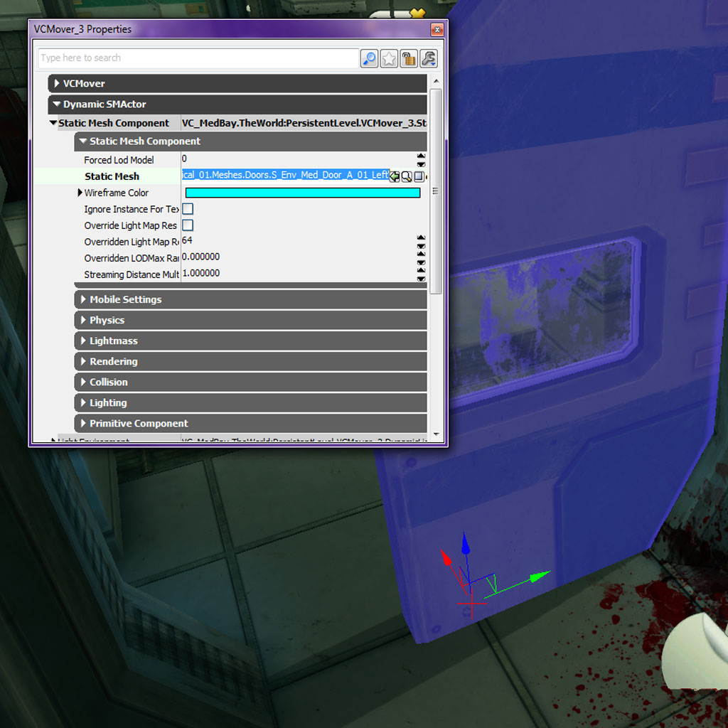This screenshot has width=728, height=728.
Task: Expand the Wireframe Color property
Action: pos(80,193)
